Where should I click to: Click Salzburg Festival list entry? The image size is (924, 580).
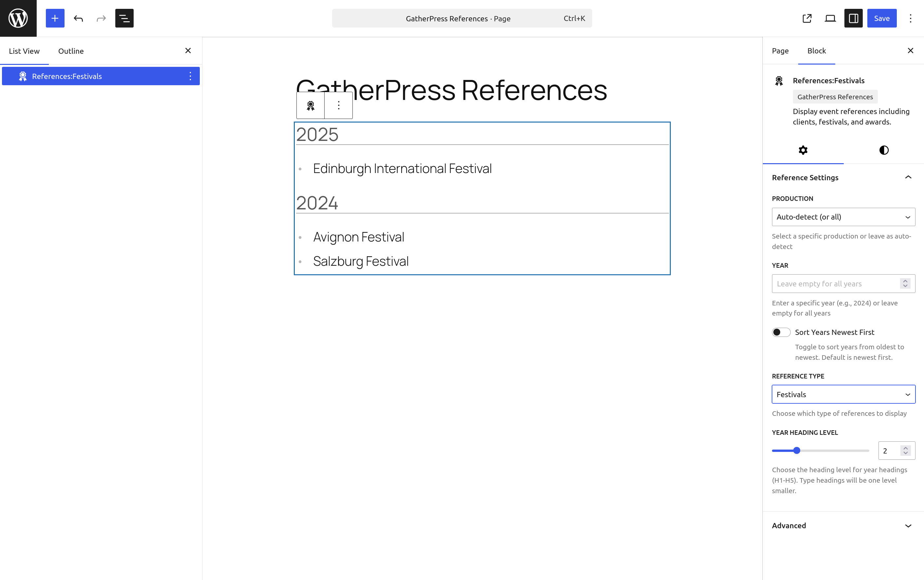361,261
